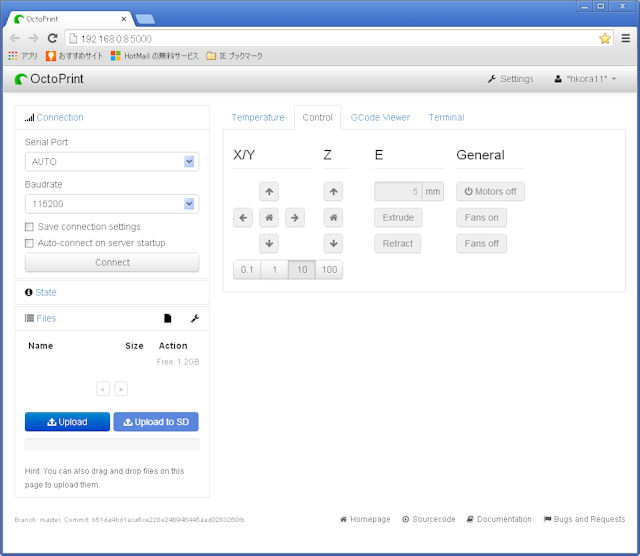Click the blue Upload button
The image size is (640, 556).
point(67,422)
